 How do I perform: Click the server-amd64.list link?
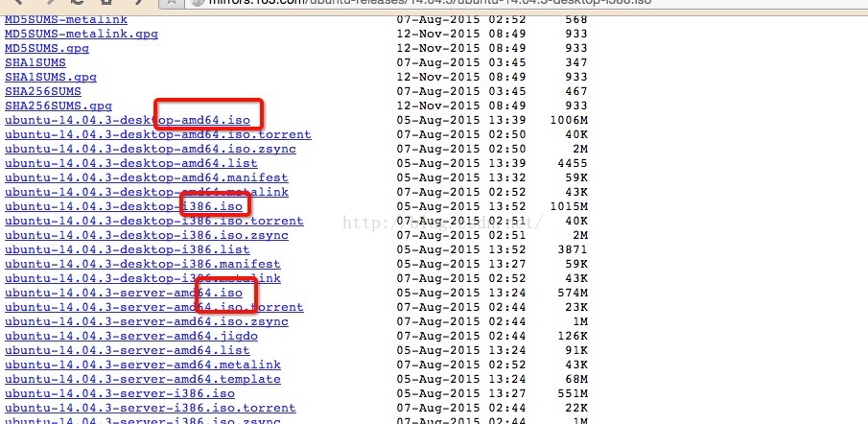click(128, 350)
